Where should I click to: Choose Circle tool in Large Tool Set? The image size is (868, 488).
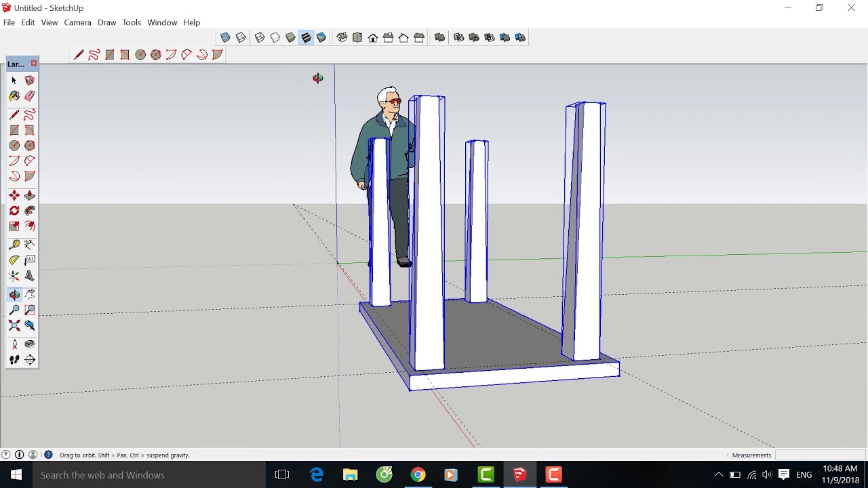(14, 146)
